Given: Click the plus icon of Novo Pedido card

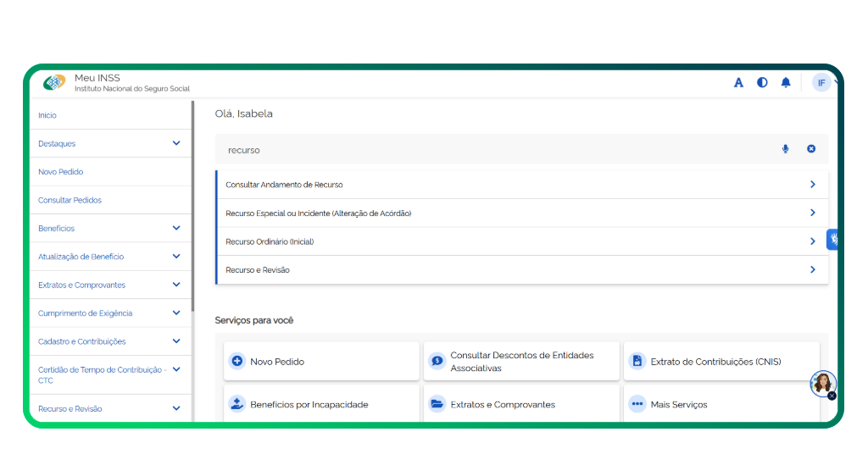Looking at the screenshot, I should point(237,361).
